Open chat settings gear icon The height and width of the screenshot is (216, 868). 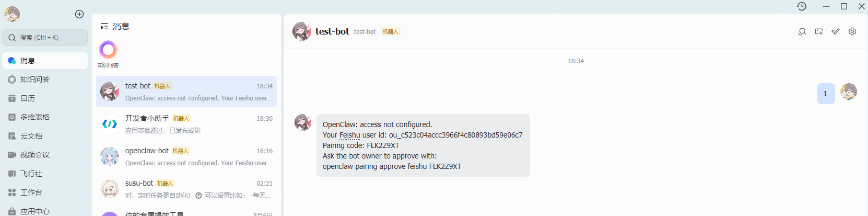click(x=852, y=31)
